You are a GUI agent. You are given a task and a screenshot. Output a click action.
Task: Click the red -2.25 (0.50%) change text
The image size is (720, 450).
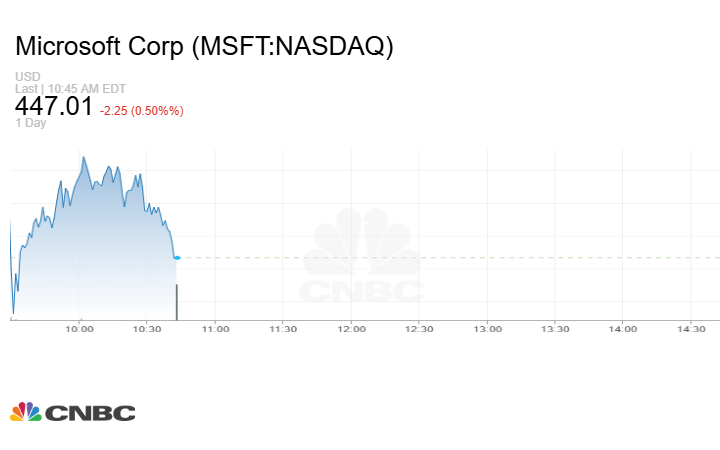[142, 110]
